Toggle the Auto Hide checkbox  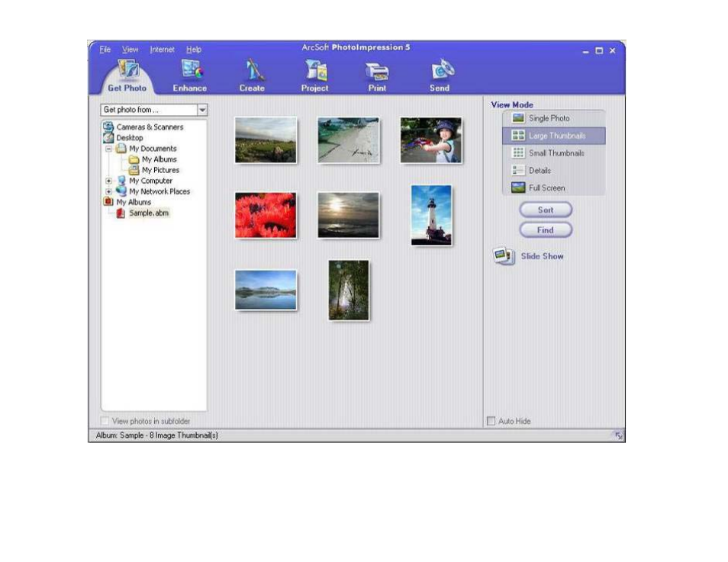(x=491, y=421)
